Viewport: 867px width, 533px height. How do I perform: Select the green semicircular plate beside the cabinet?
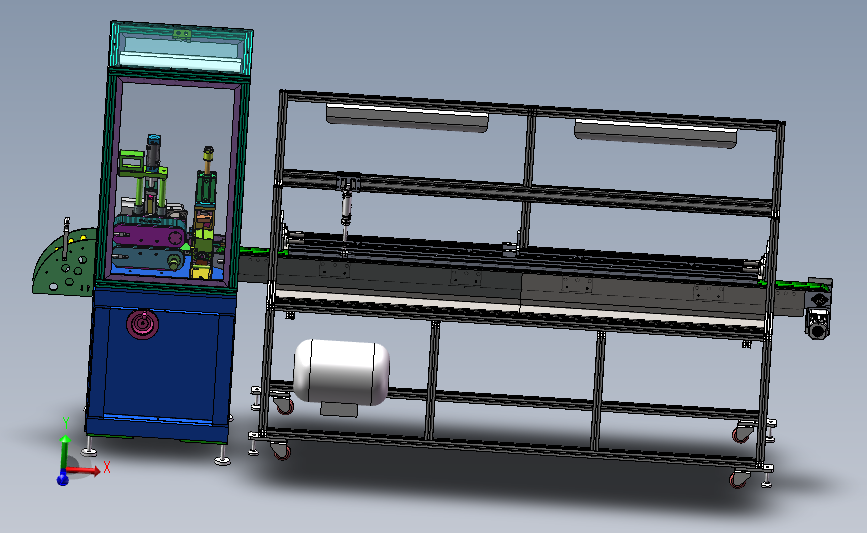tap(65, 262)
